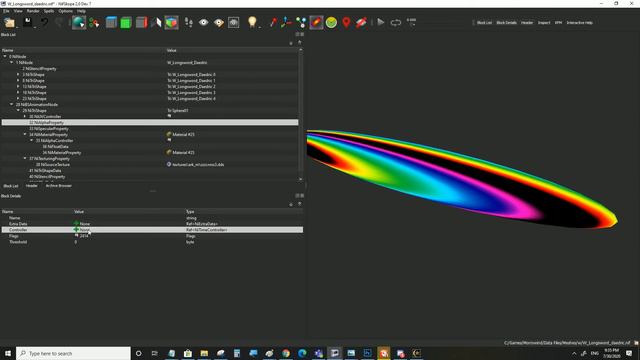Select the red-green object picker icon
640x360 pixels.
[x=94, y=22]
